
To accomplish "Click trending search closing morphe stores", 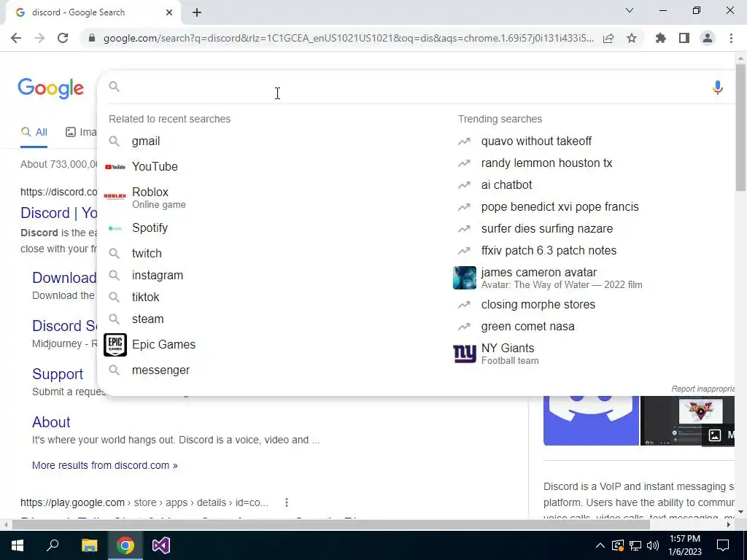I will coord(538,304).
